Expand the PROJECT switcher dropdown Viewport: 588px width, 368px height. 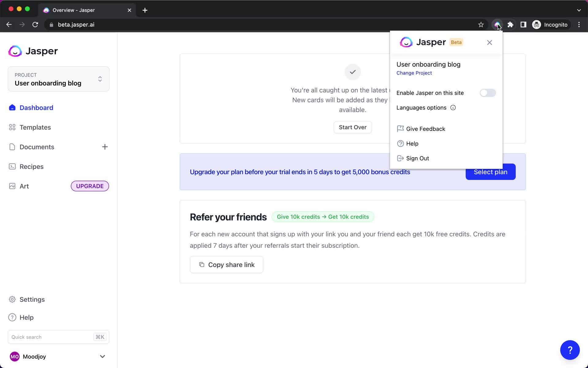[100, 79]
